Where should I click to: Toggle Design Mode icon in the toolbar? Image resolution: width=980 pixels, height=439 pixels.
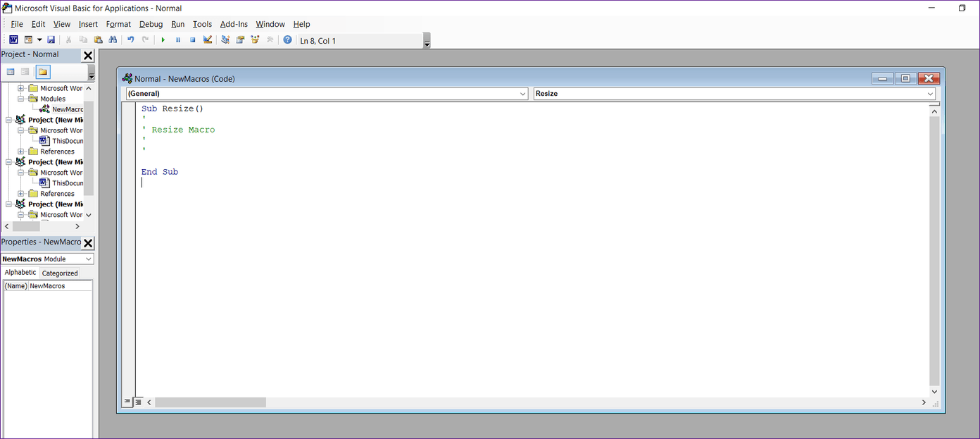207,40
